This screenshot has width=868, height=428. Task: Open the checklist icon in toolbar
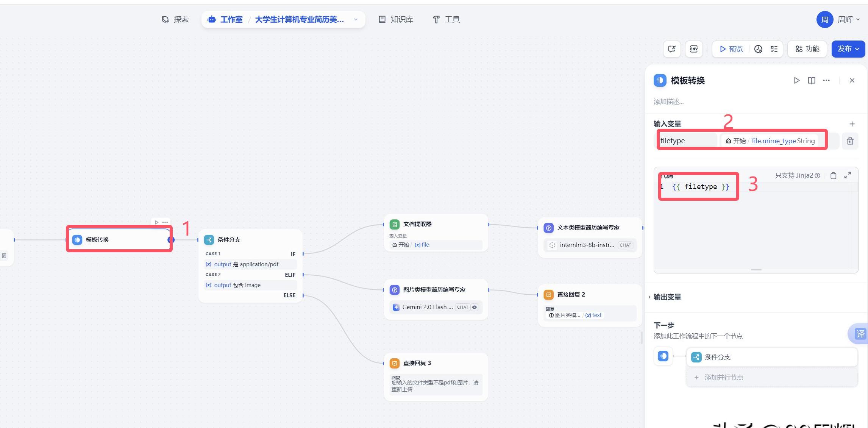[774, 49]
